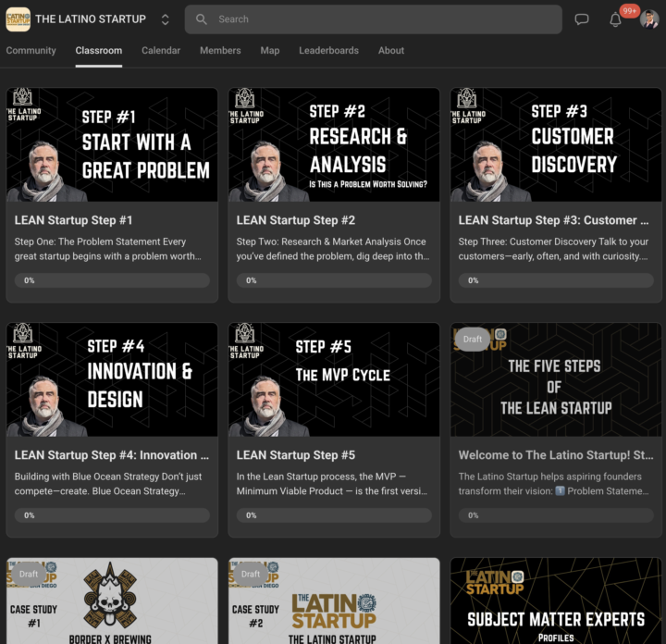Open The Five Steps of the Lean Startup thumbnail

pos(556,379)
